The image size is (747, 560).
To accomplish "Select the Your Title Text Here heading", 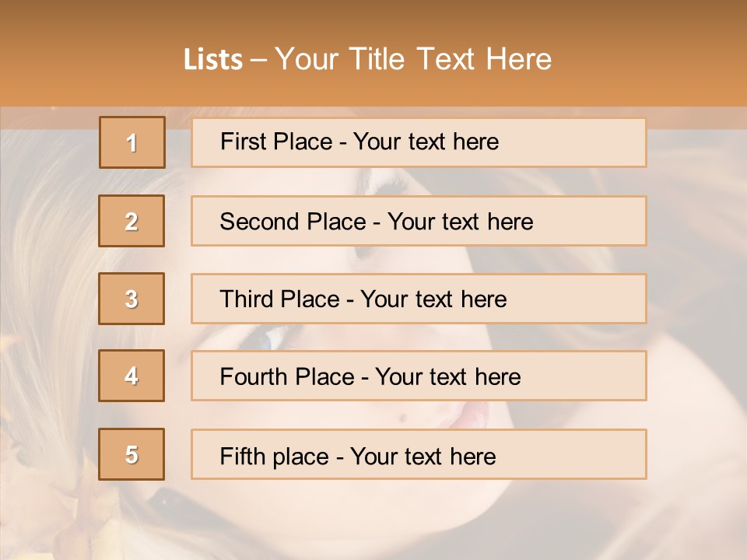I will click(x=413, y=59).
